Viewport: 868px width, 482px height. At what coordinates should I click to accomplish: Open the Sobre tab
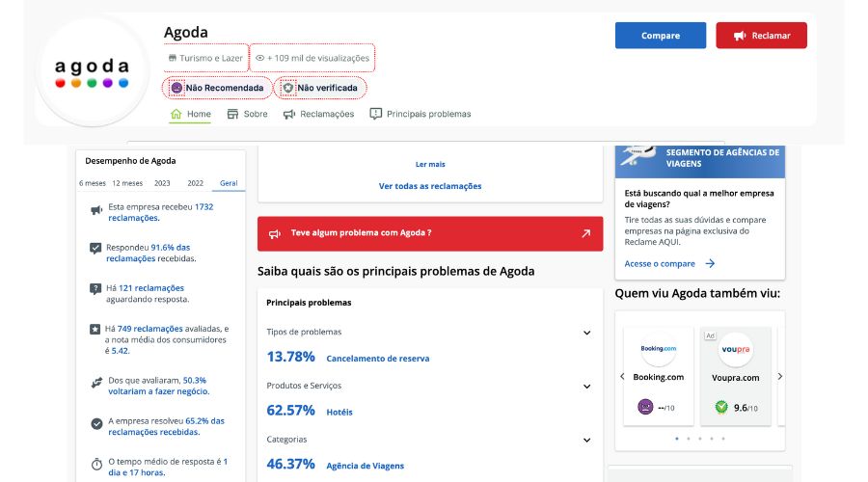pos(248,114)
